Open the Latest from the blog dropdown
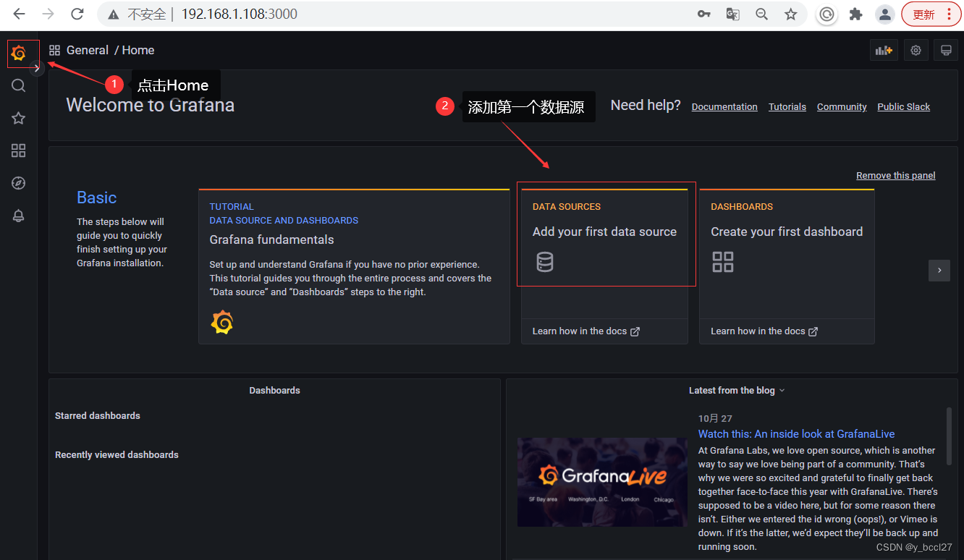 [x=737, y=390]
